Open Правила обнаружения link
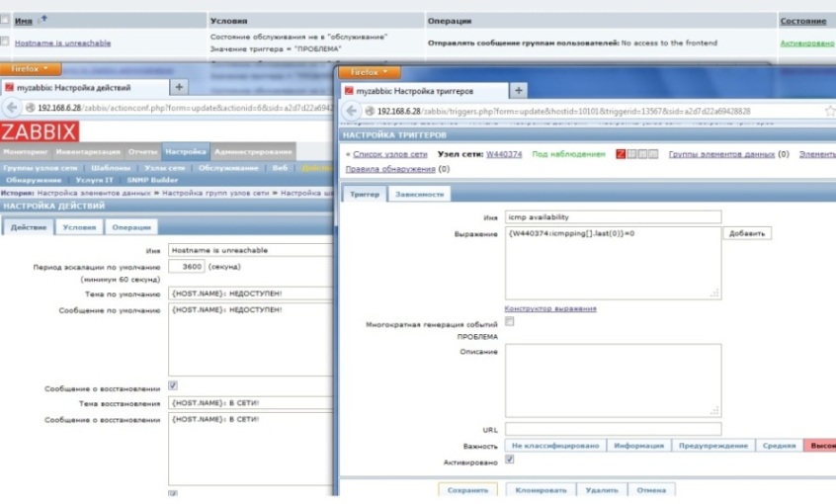The height and width of the screenshot is (504, 836). click(390, 169)
